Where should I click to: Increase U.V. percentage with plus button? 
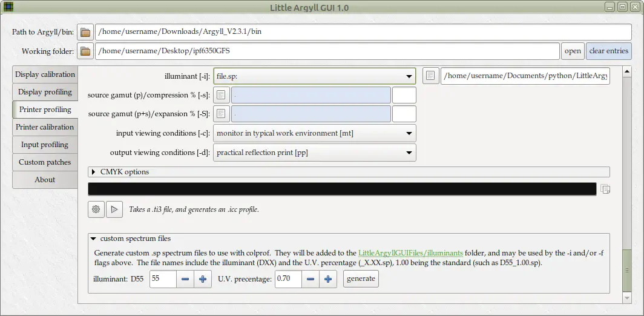[x=328, y=279]
